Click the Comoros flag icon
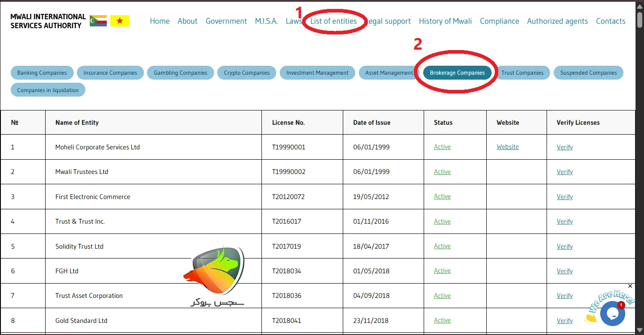Screen dimensions: 644x335 98,21
